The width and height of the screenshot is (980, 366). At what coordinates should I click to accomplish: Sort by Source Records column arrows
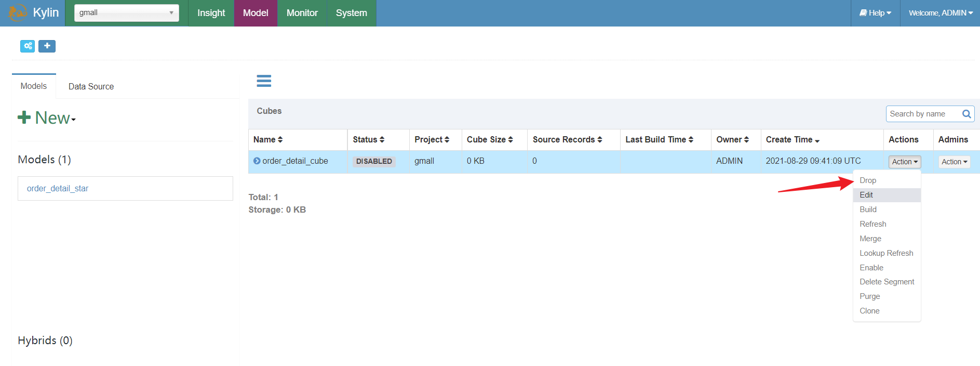coord(600,140)
